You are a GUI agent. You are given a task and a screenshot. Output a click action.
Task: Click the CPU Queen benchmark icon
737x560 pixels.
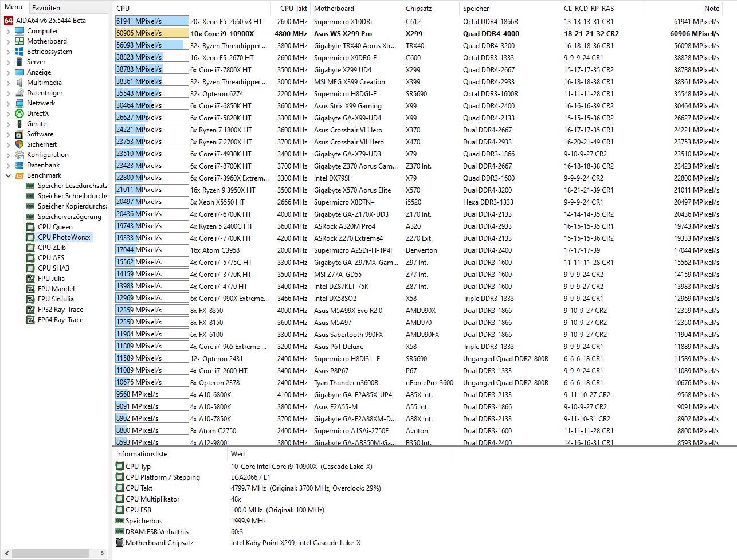(x=30, y=227)
